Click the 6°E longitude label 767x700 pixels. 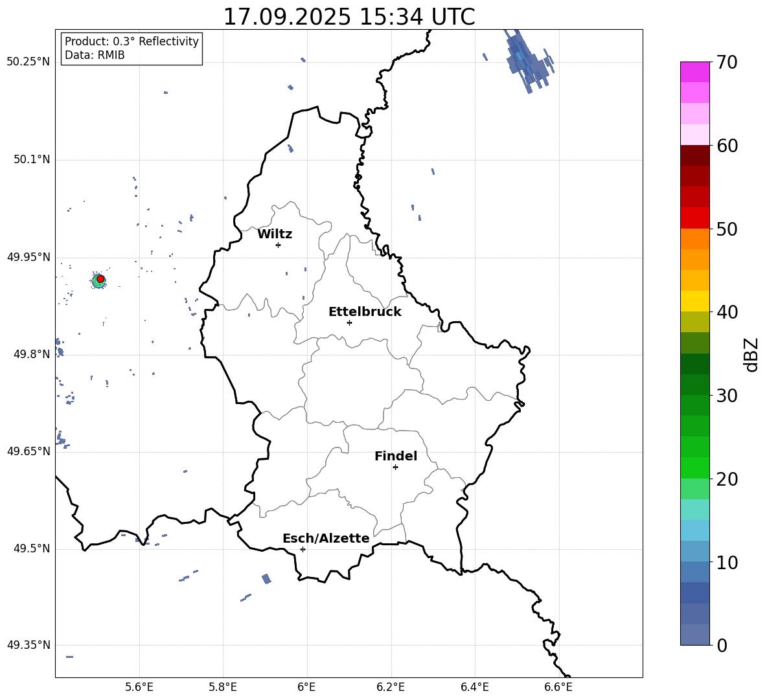pyautogui.click(x=306, y=687)
